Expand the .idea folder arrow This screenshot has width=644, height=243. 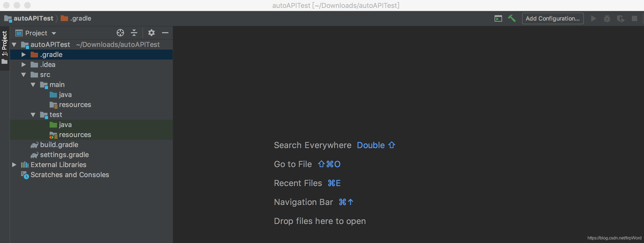24,65
